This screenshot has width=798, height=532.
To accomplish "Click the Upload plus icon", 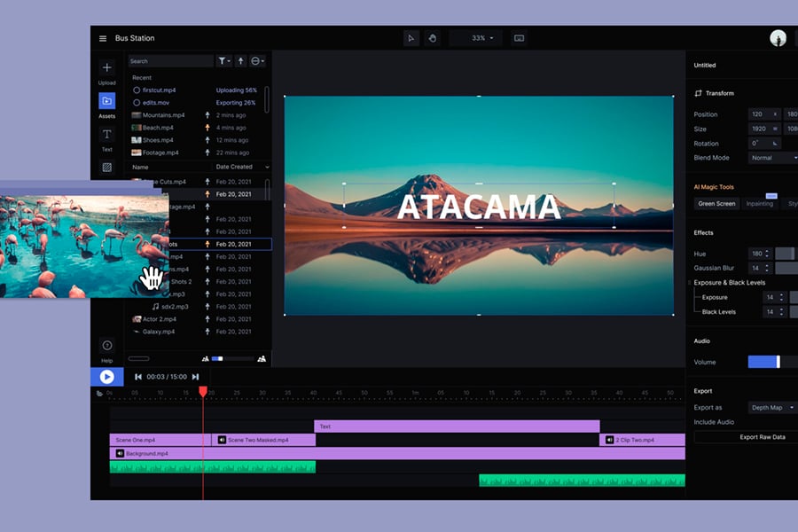I will 106,68.
